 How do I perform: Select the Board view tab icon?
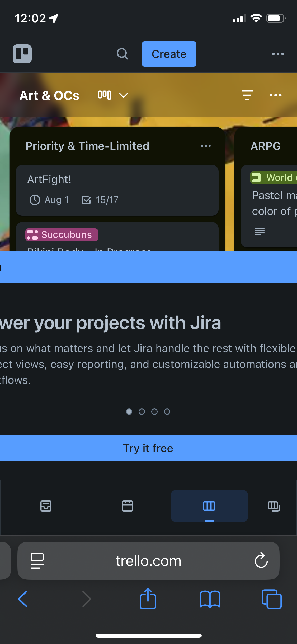point(209,506)
